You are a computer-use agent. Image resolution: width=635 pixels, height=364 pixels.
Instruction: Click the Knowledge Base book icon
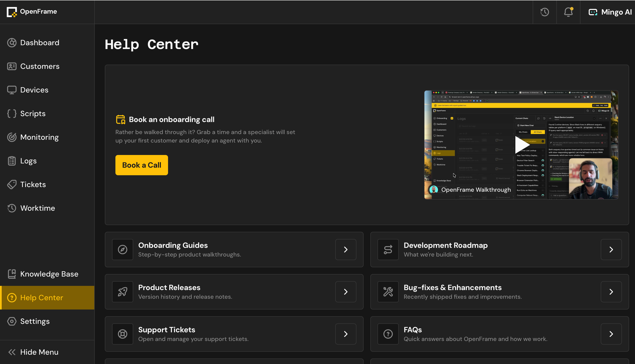(x=12, y=274)
